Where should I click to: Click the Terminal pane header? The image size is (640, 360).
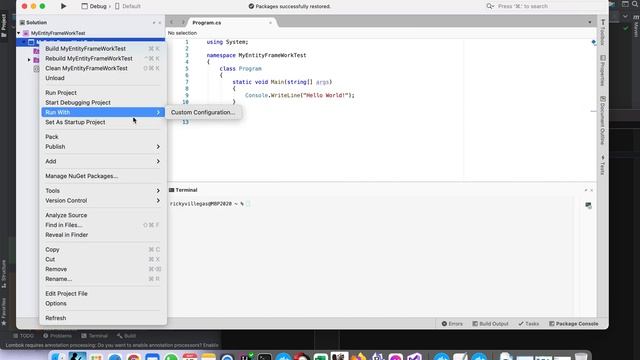[183, 190]
